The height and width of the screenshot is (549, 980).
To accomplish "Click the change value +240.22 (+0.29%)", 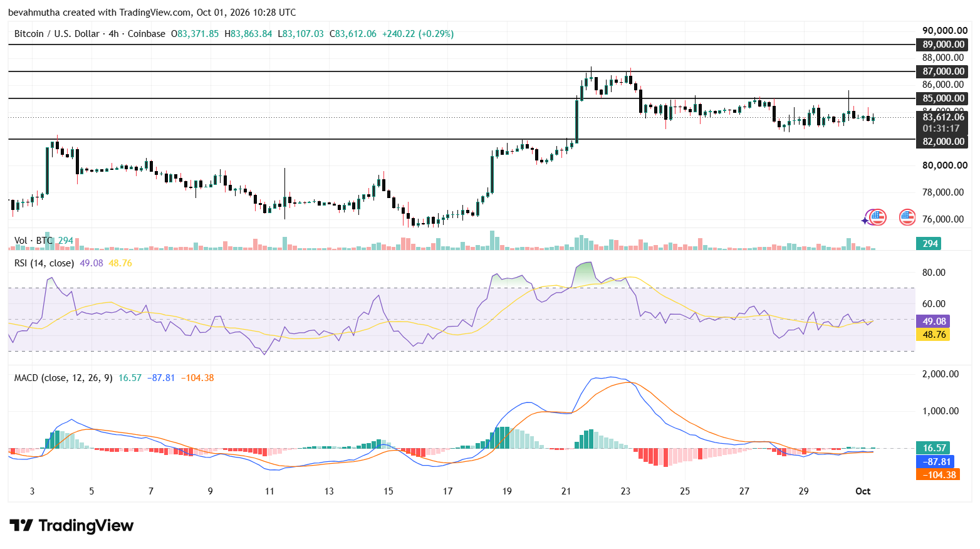I will [417, 34].
